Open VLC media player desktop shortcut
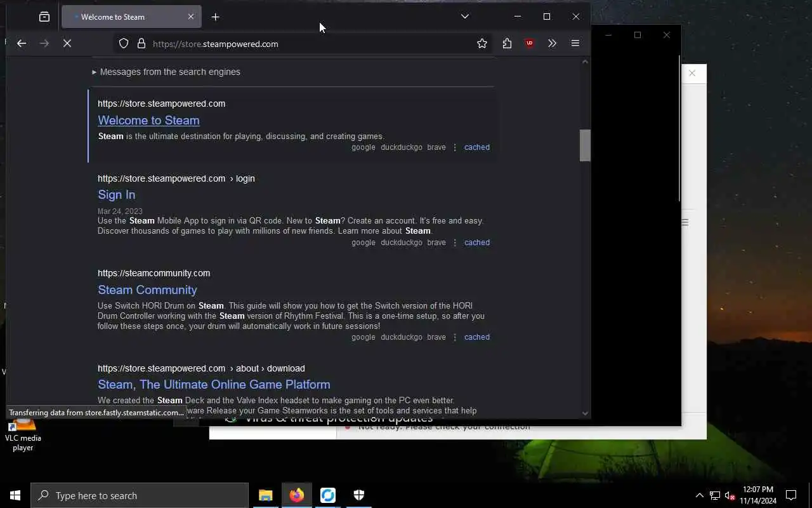The width and height of the screenshot is (812, 508). pos(23,434)
